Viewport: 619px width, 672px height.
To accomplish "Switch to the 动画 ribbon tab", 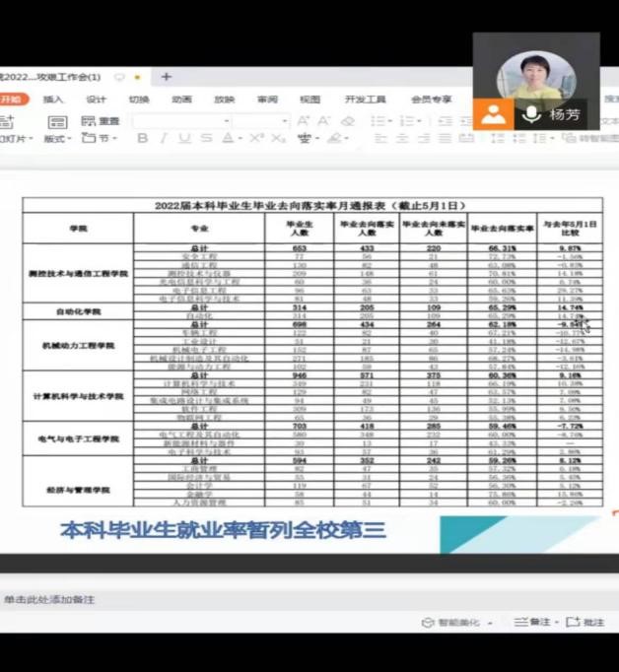I will pos(181,100).
